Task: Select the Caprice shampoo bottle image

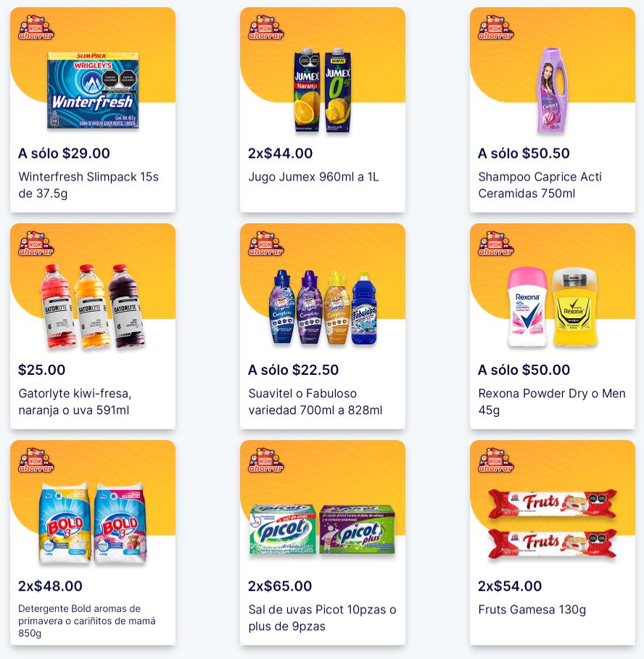Action: (552, 91)
